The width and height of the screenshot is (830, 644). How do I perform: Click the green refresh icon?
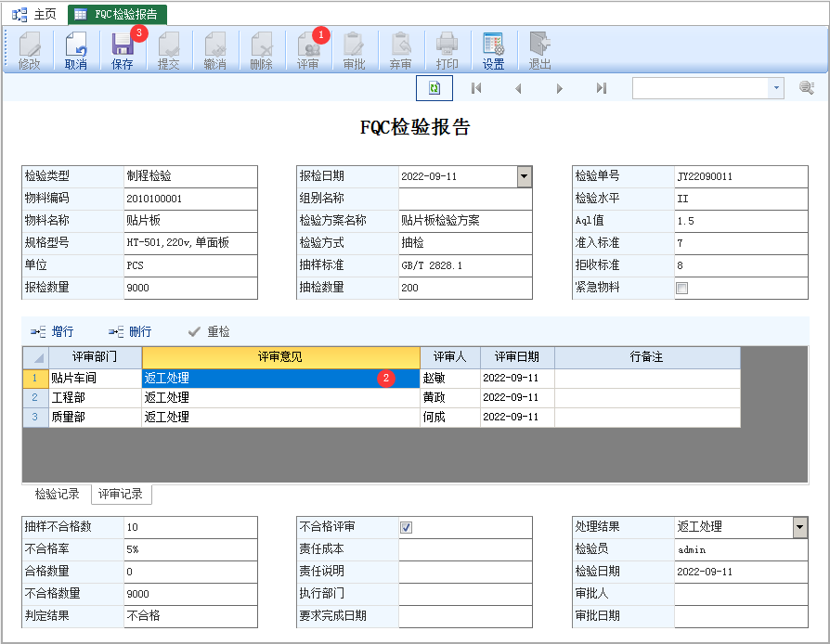[434, 88]
